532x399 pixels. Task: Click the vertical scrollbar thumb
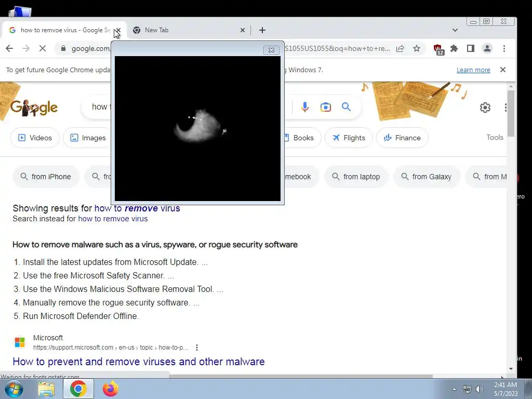pyautogui.click(x=511, y=113)
